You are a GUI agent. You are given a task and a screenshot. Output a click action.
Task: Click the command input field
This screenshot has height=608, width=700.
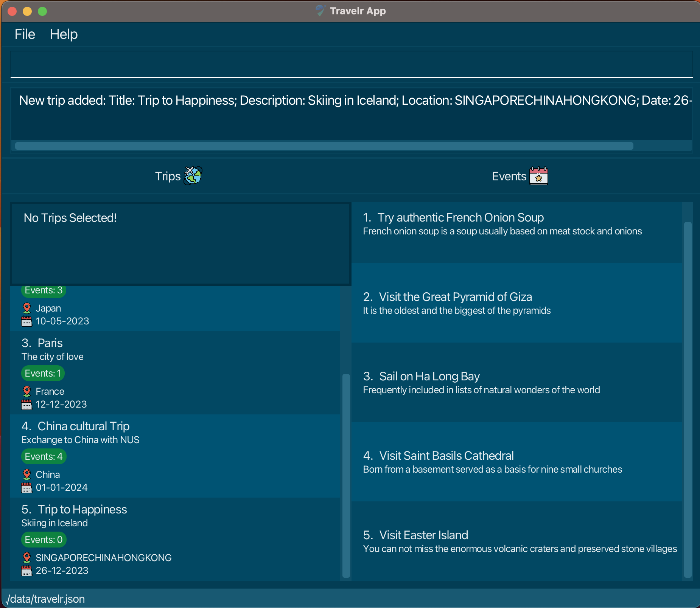click(352, 64)
